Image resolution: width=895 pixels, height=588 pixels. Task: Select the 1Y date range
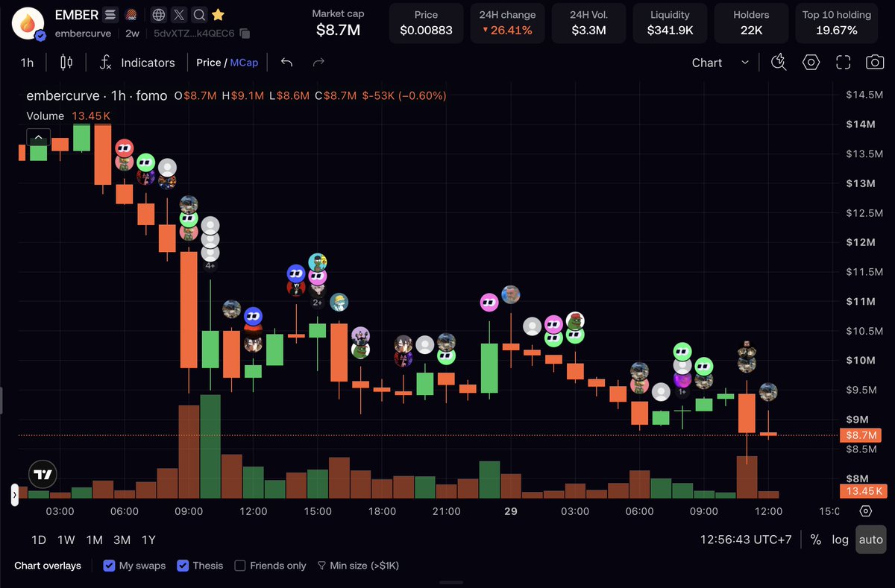148,540
